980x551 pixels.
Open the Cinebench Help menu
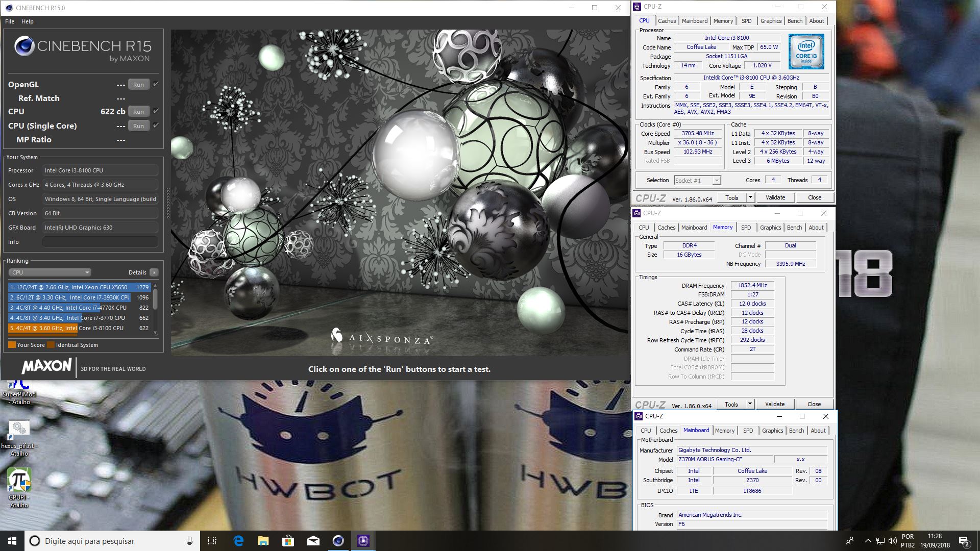pyautogui.click(x=28, y=21)
